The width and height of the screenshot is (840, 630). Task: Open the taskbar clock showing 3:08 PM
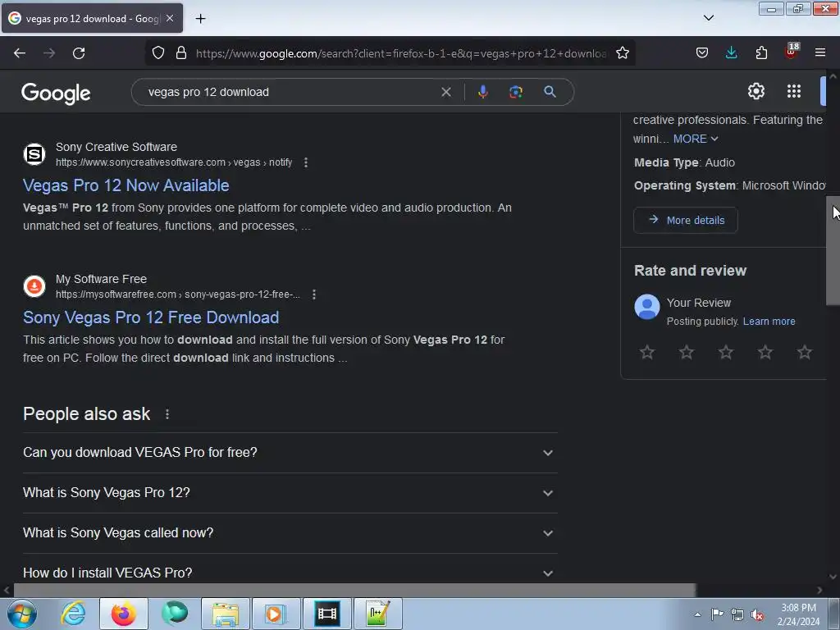tap(798, 614)
